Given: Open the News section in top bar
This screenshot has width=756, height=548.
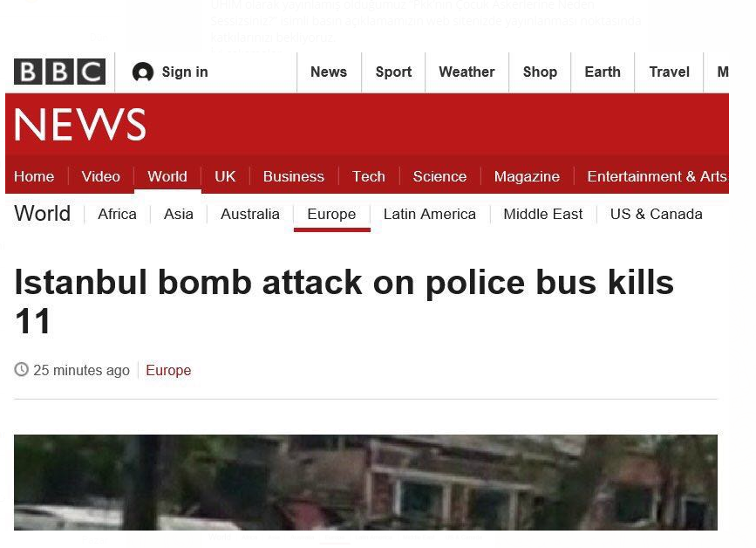Looking at the screenshot, I should pos(329,72).
